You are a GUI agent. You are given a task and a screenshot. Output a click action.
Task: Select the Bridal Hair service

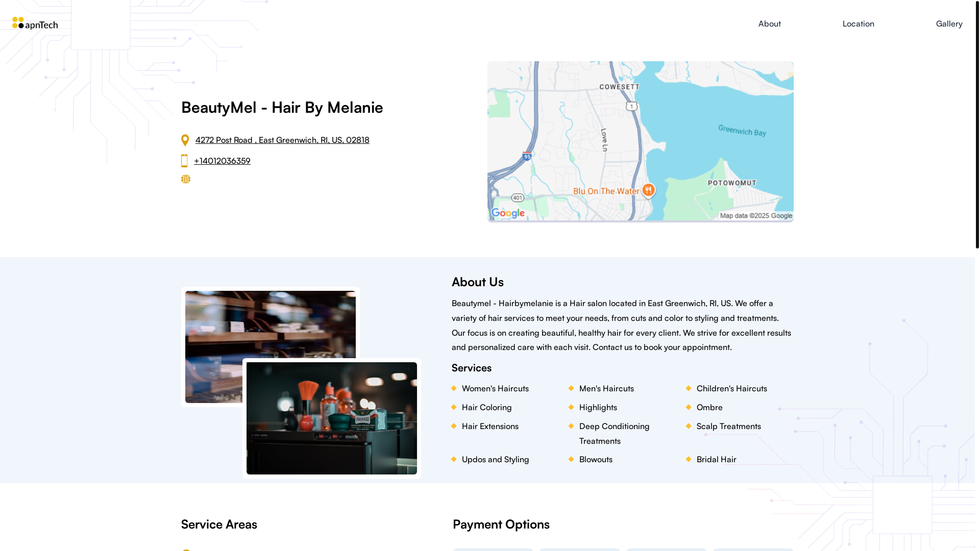pyautogui.click(x=716, y=460)
